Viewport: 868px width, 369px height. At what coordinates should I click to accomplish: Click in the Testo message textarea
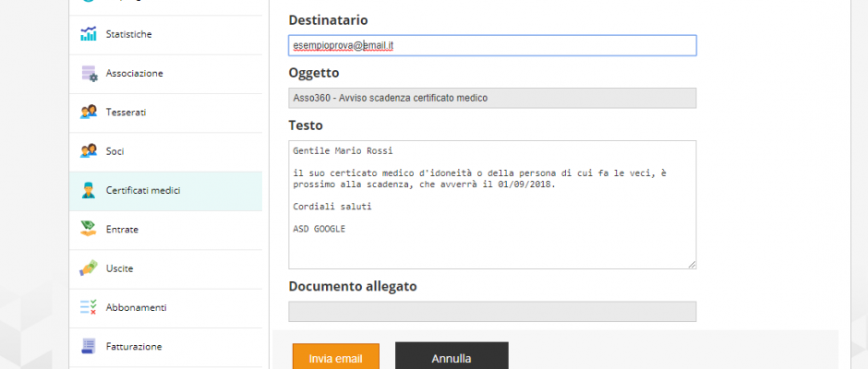[x=492, y=205]
